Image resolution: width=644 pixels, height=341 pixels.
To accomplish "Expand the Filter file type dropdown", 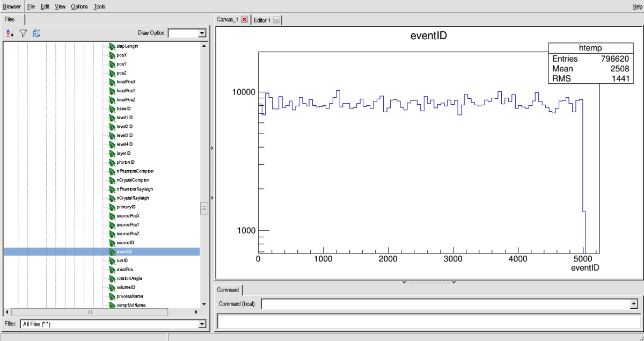I will [202, 324].
